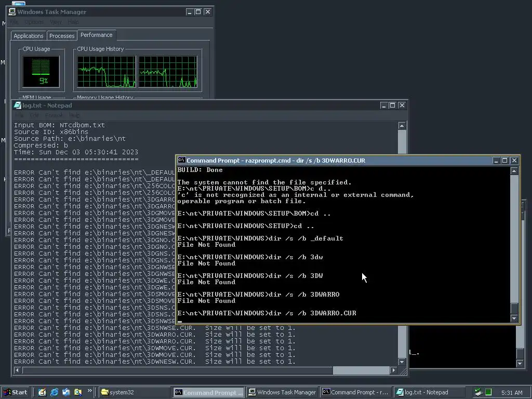
Task: Click the 5:31 AM system clock
Action: 512,393
